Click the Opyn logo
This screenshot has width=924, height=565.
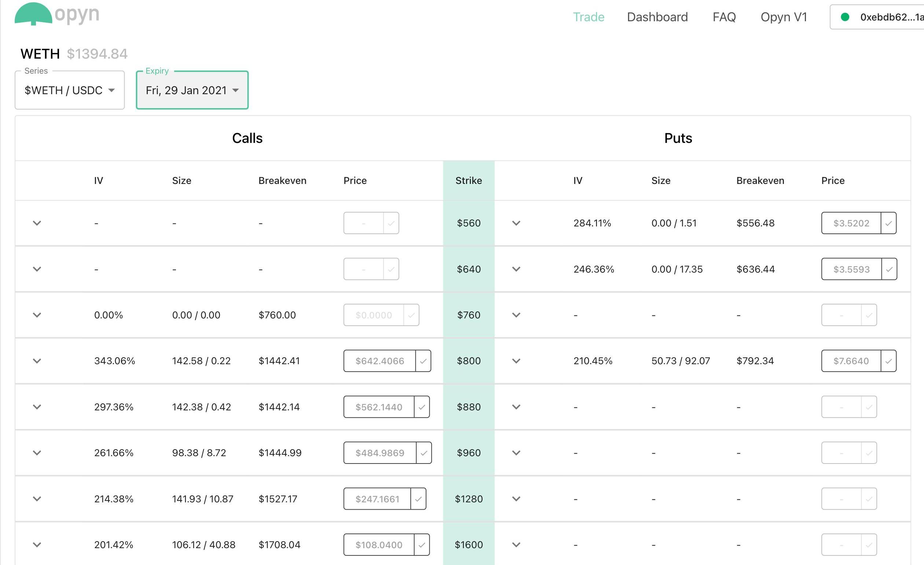(57, 14)
